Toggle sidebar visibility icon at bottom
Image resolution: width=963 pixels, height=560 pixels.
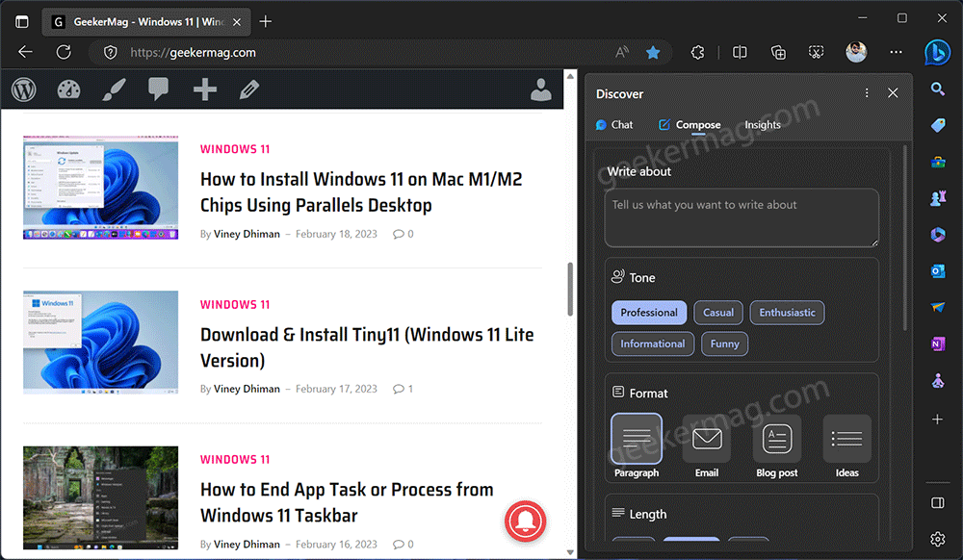click(x=937, y=503)
